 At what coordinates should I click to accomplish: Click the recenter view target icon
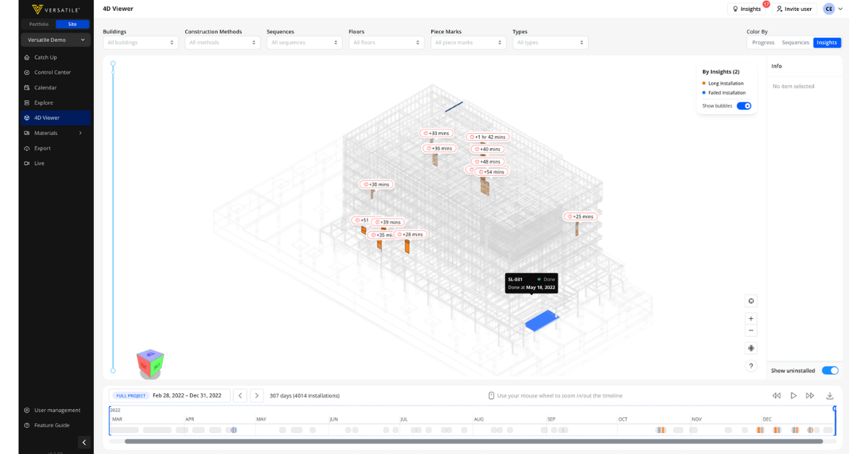pyautogui.click(x=751, y=301)
